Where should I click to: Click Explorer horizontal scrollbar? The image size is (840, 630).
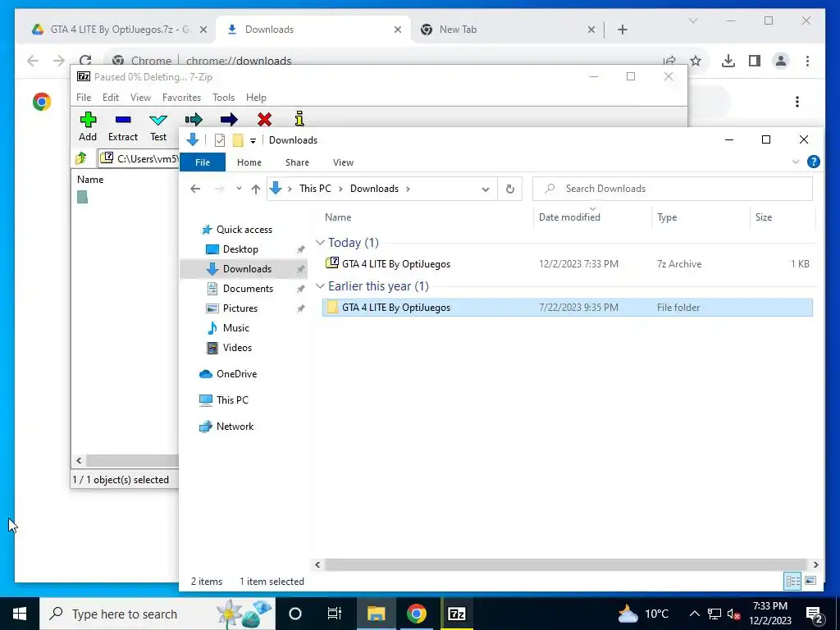566,564
